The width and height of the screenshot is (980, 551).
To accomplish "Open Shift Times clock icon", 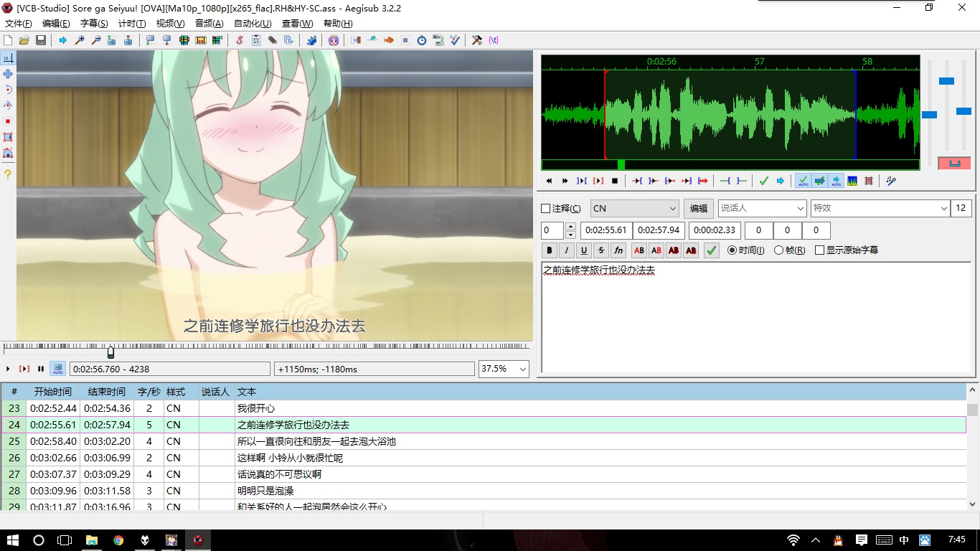I will (421, 40).
